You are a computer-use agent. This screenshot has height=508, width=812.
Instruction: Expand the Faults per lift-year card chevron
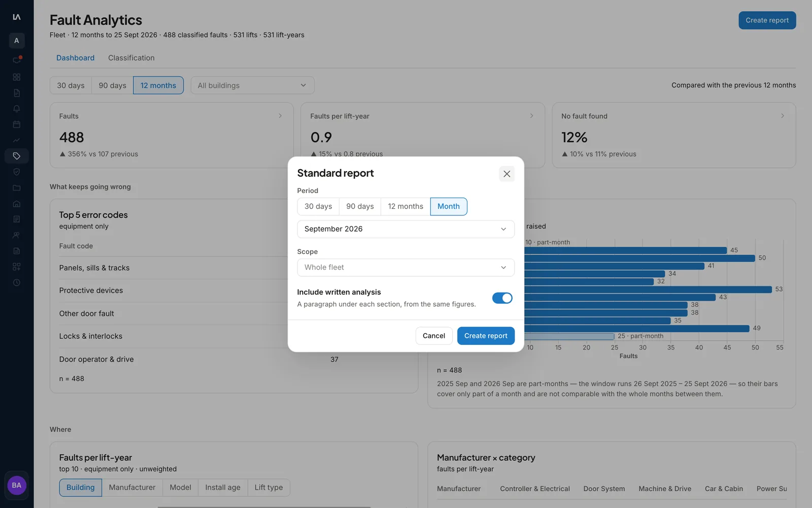(x=531, y=116)
